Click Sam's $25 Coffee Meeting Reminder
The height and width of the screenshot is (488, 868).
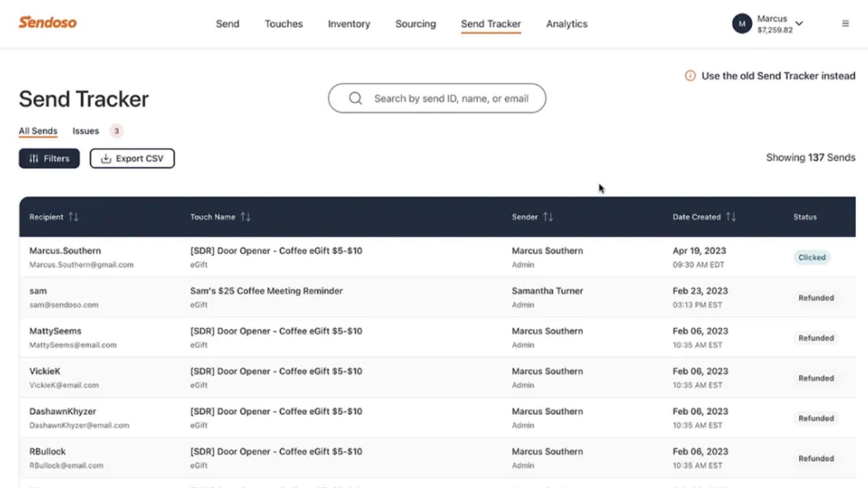[266, 291]
